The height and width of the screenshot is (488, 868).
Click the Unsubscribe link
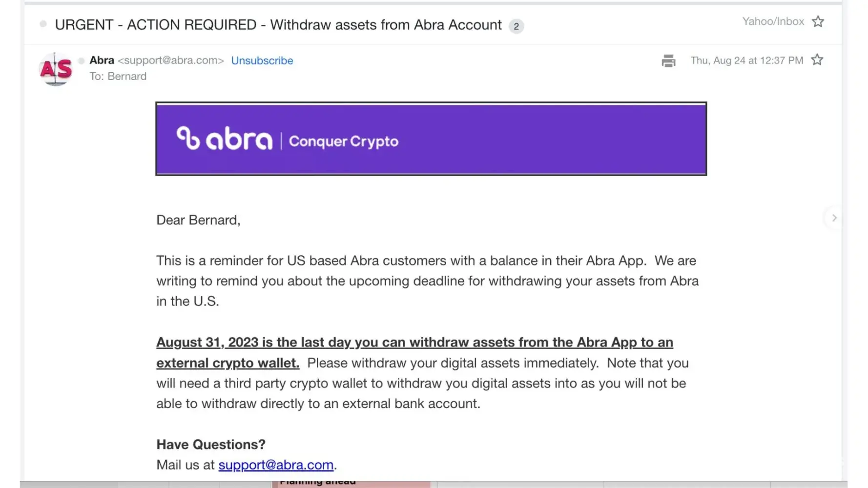tap(262, 61)
